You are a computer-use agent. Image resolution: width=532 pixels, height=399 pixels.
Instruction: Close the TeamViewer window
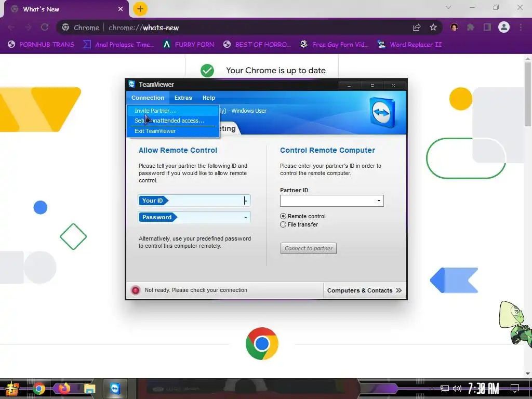pos(393,86)
